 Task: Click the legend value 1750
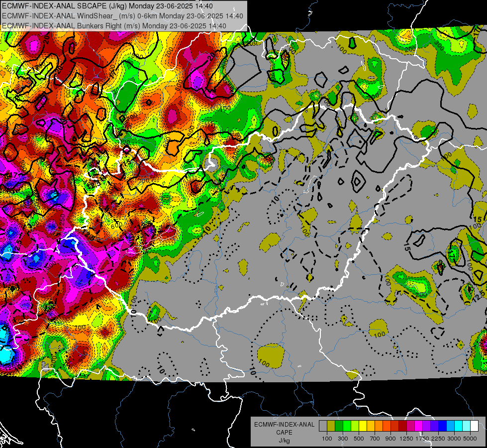422,439
